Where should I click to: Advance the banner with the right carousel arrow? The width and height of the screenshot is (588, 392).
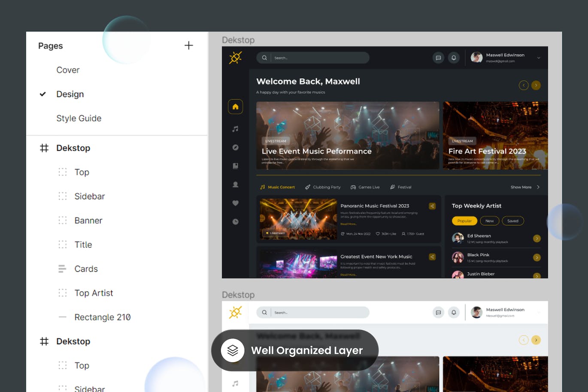pyautogui.click(x=536, y=85)
